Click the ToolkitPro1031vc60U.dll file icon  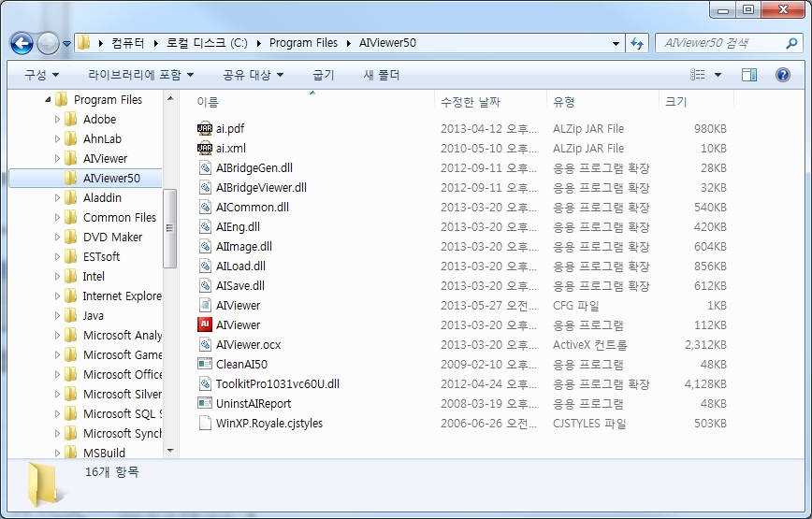[205, 384]
